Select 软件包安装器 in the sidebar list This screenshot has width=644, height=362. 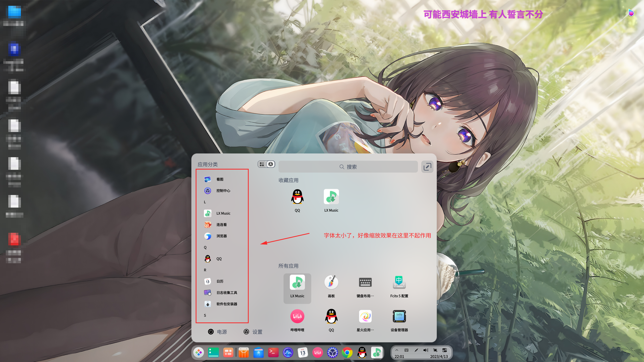[x=226, y=304]
